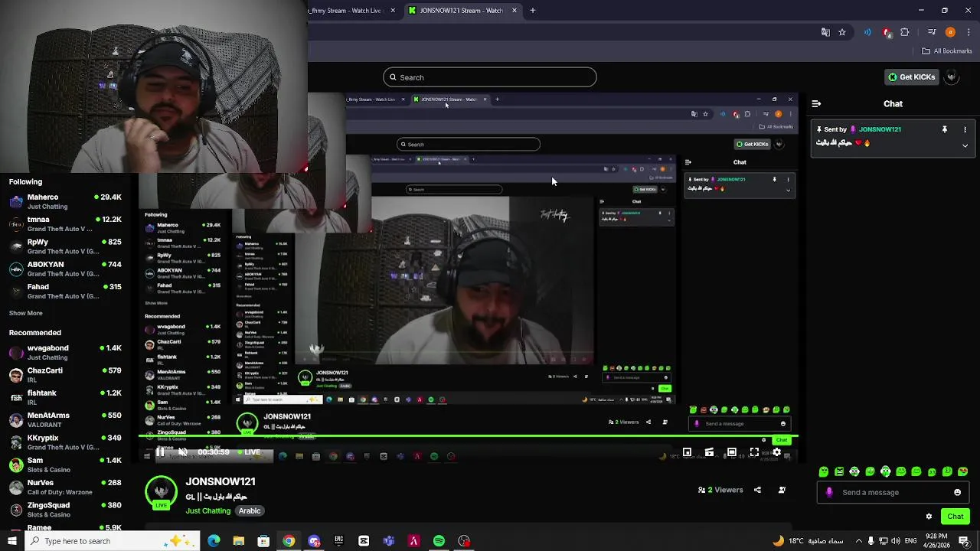Open Microsoft Store from taskbar
This screenshot has width=980, height=551.
(x=263, y=541)
